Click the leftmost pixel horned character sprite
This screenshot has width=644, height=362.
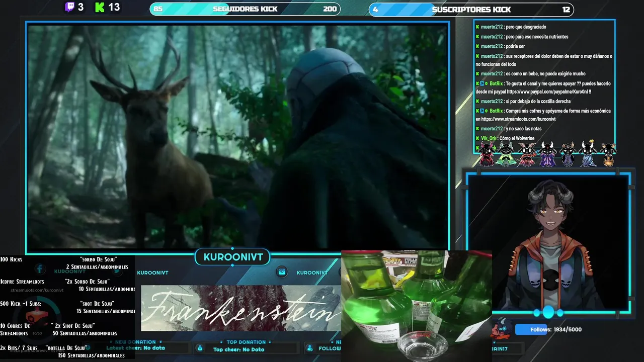point(487,154)
